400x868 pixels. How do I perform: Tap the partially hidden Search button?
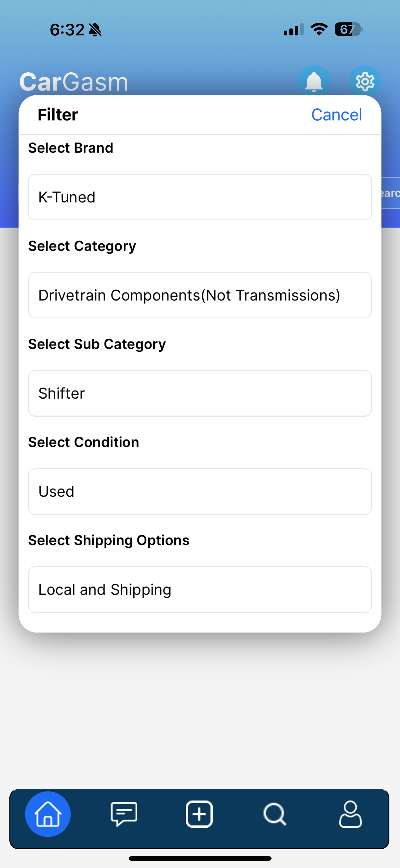click(x=391, y=193)
